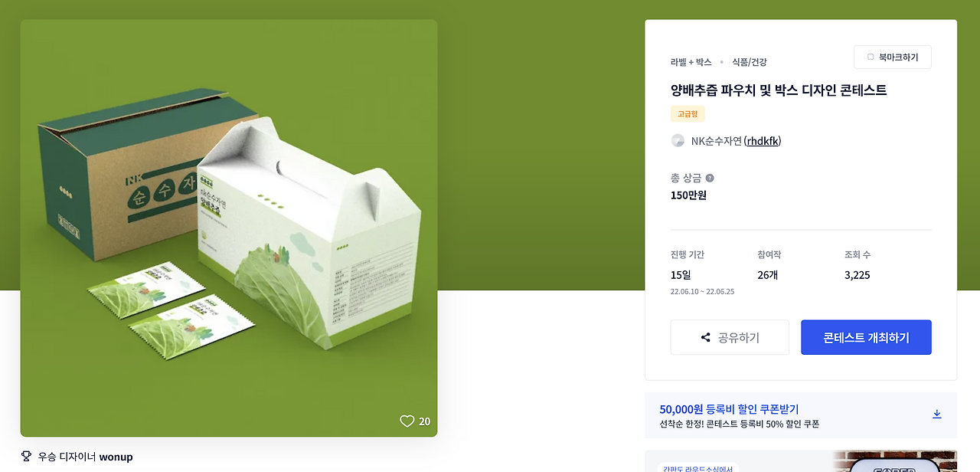Toggle bookmarking via the 북마크하기 button
The width and height of the screenshot is (980, 472).
pos(892,56)
